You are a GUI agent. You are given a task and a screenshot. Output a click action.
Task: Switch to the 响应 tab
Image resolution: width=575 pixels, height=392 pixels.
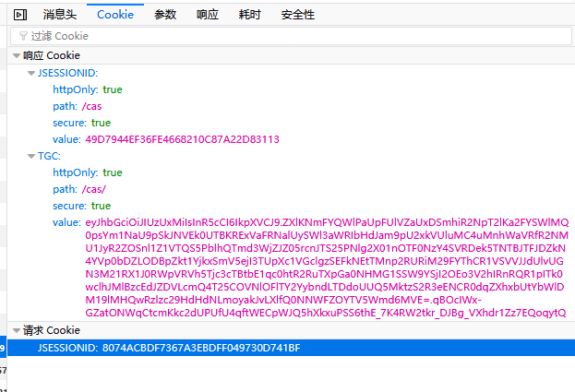coord(207,15)
